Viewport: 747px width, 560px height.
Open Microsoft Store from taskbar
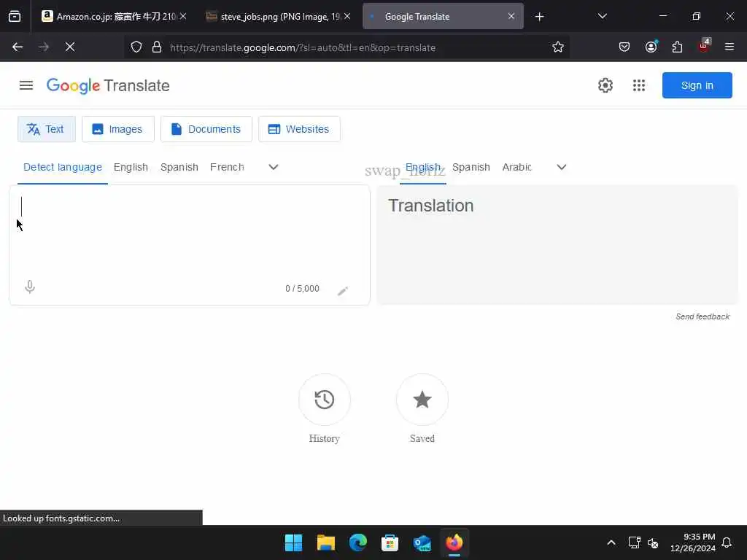tap(390, 542)
